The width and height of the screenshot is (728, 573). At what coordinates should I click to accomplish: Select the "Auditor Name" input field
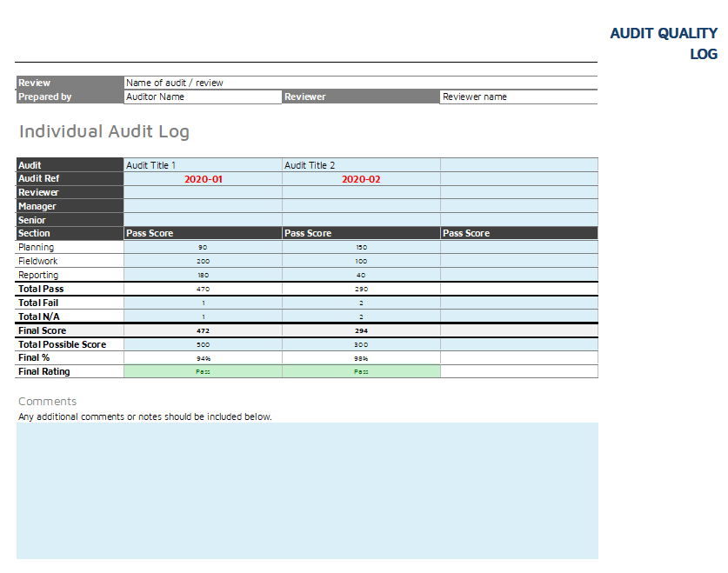point(200,97)
